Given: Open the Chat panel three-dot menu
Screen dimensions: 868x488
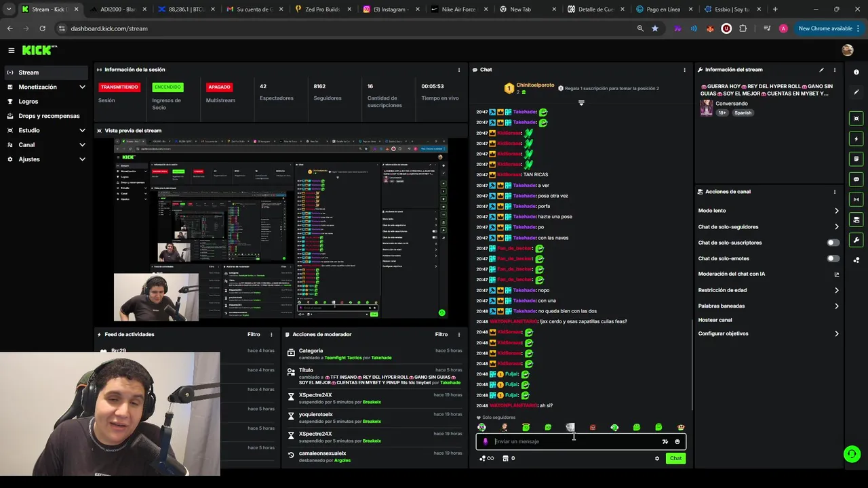Looking at the screenshot, I should pyautogui.click(x=684, y=70).
